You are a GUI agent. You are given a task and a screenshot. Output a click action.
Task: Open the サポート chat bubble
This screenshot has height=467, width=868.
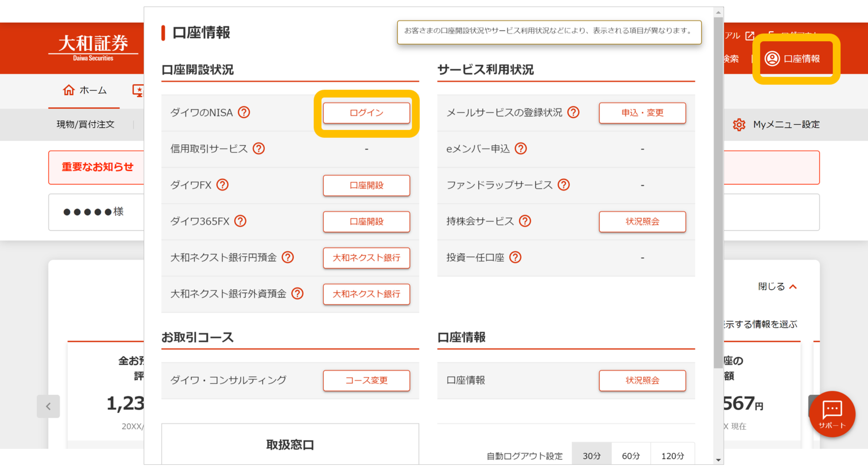832,414
